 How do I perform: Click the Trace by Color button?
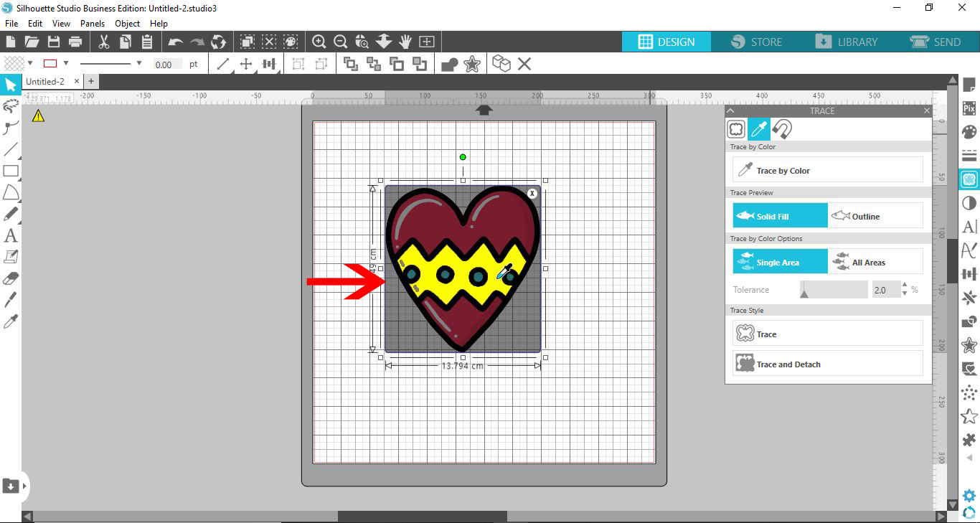828,170
